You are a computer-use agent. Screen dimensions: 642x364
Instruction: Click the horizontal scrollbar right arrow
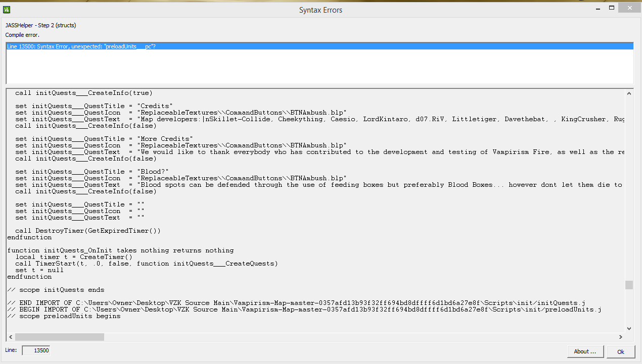(x=621, y=337)
